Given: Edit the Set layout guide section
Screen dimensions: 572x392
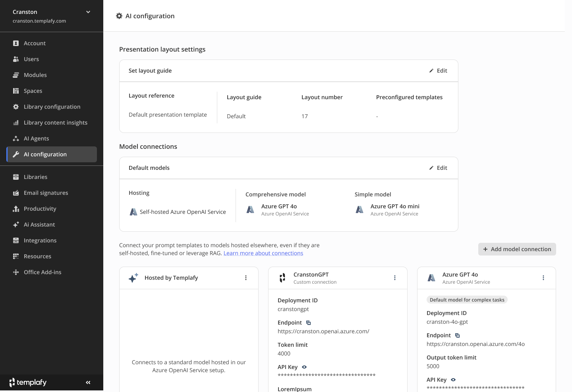Looking at the screenshot, I should click(438, 71).
